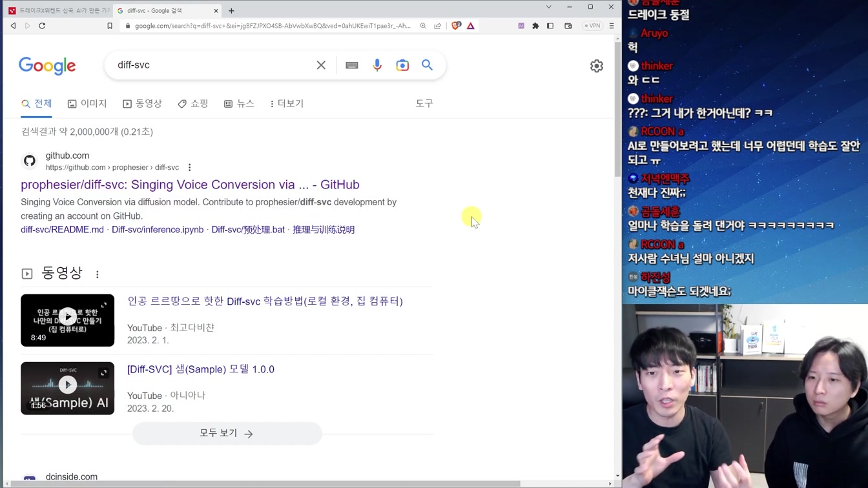Click the vertical page scrollbar thumb
The width and height of the screenshot is (868, 488).
pos(617,110)
